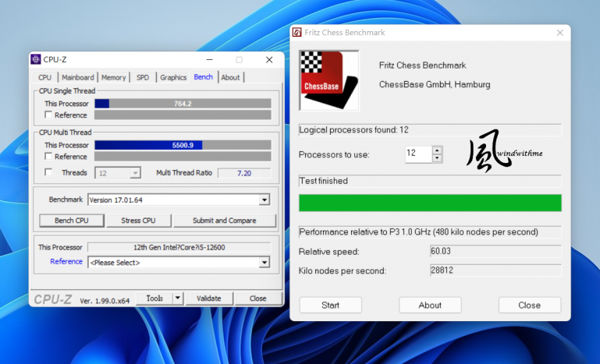The width and height of the screenshot is (600, 364).
Task: Switch to the Memory tab
Action: (x=113, y=77)
